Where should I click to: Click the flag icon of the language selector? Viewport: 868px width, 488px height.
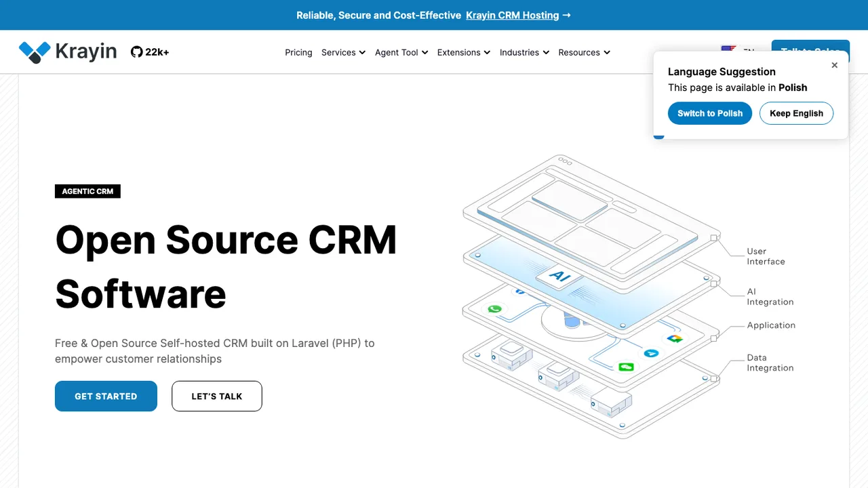tap(729, 49)
